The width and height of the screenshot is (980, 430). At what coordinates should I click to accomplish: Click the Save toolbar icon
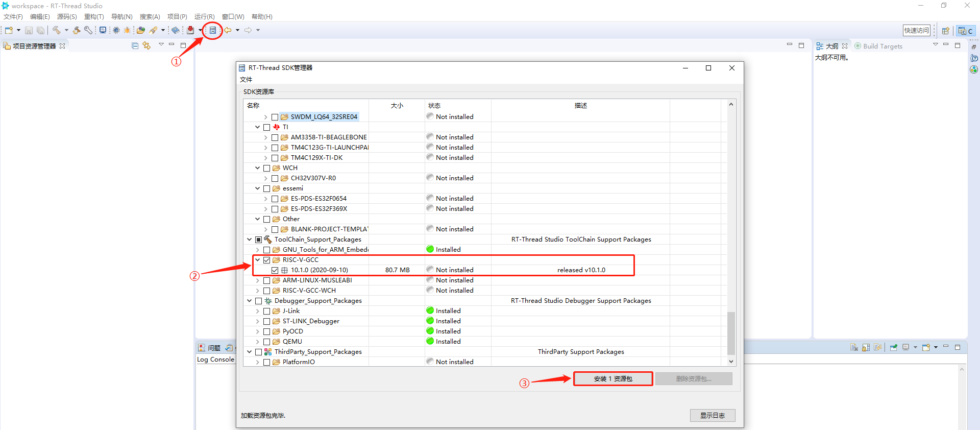(x=29, y=30)
